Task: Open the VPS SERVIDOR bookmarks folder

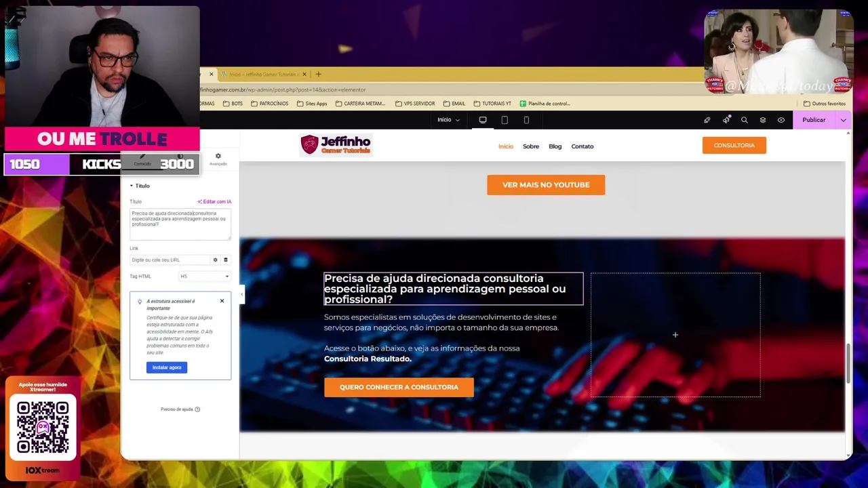Action: [415, 104]
